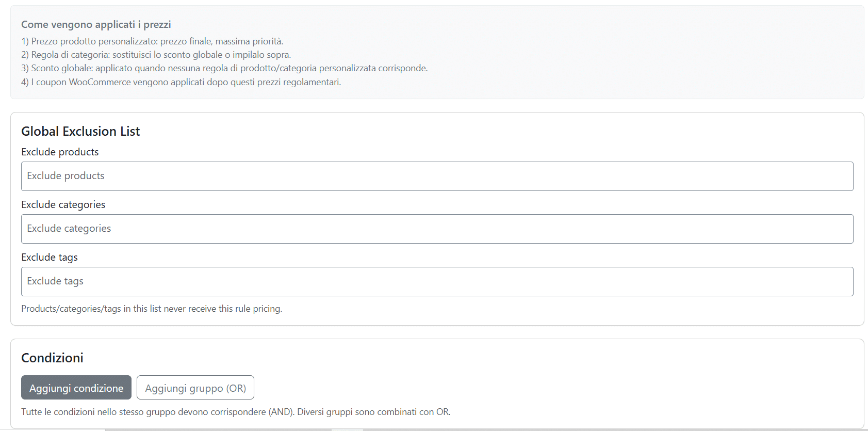This screenshot has width=868, height=431.
Task: Click the AND/OR conditions explanation text
Action: (x=236, y=412)
